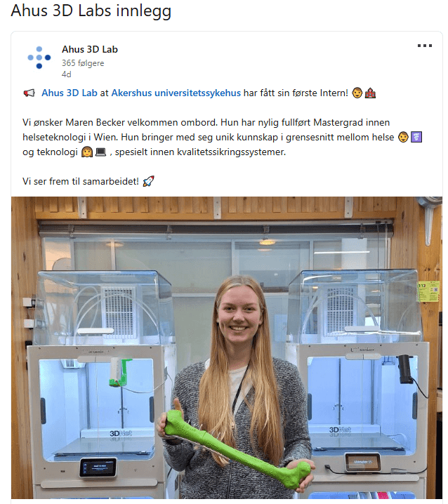The height and width of the screenshot is (504, 448).
Task: Open the three-dot post options menu
Action: pos(425,46)
